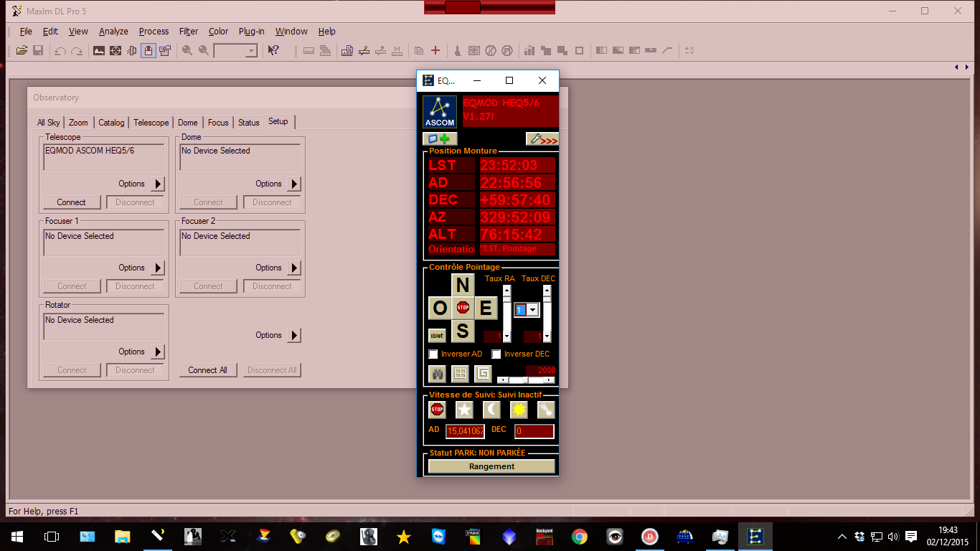Open the Plug-in menu
This screenshot has height=551, width=980.
coord(252,32)
